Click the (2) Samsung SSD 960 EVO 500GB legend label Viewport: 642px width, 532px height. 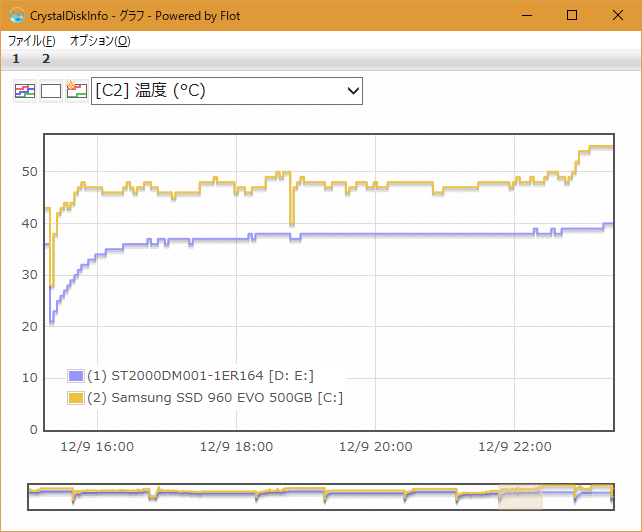(x=215, y=398)
